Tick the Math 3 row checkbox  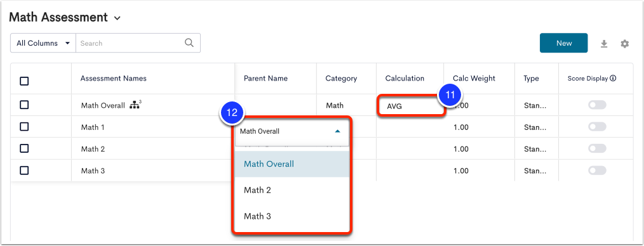(24, 170)
